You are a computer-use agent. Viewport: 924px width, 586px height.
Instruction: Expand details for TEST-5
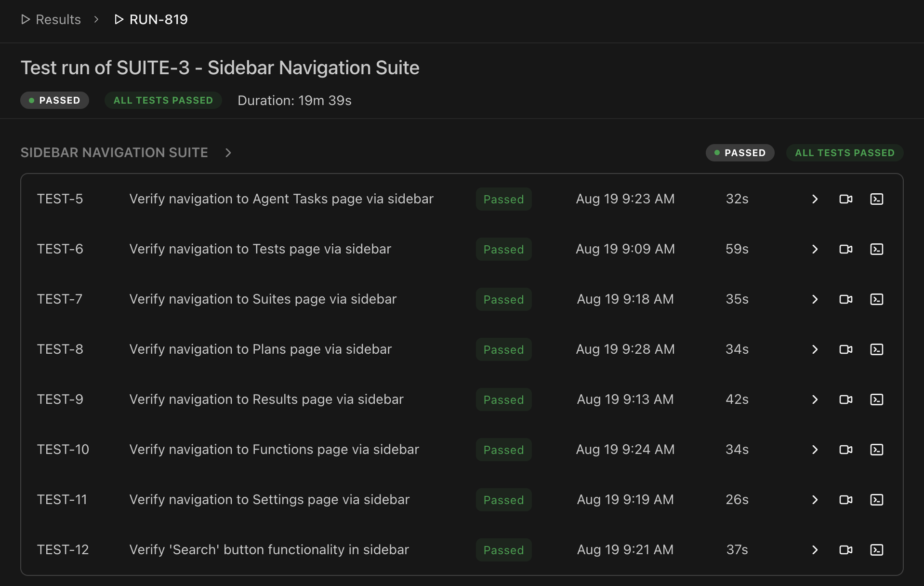[x=815, y=199]
